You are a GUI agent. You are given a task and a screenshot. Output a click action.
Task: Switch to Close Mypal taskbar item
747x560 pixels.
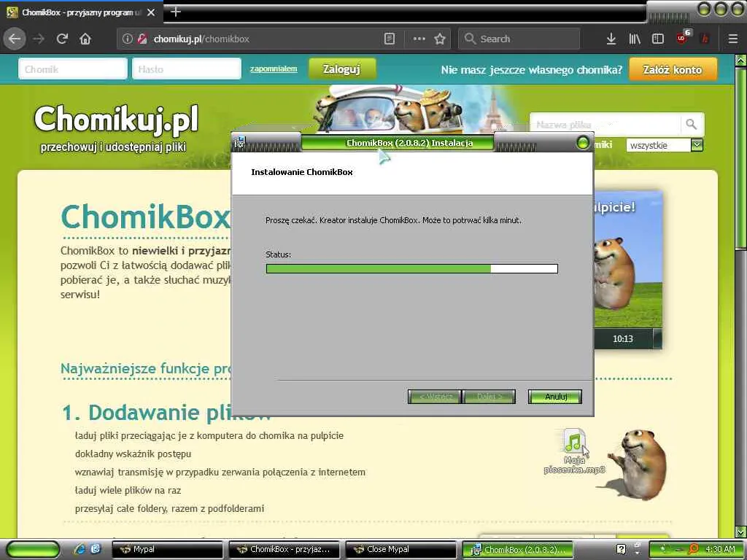point(400,550)
